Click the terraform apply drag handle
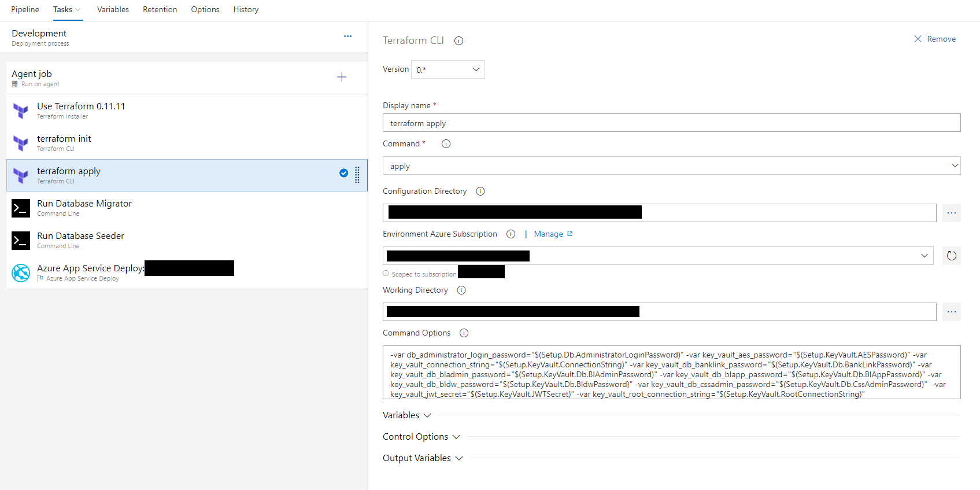 (x=357, y=175)
